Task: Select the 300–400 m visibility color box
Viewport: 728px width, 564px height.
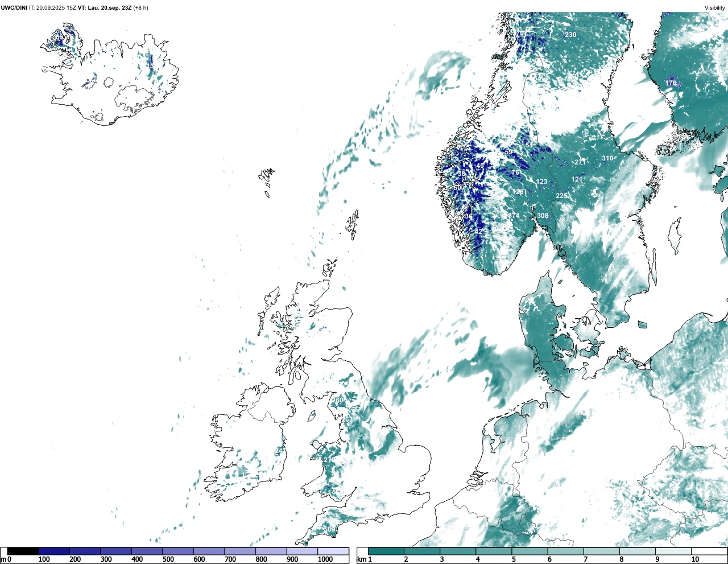Action: [116, 551]
